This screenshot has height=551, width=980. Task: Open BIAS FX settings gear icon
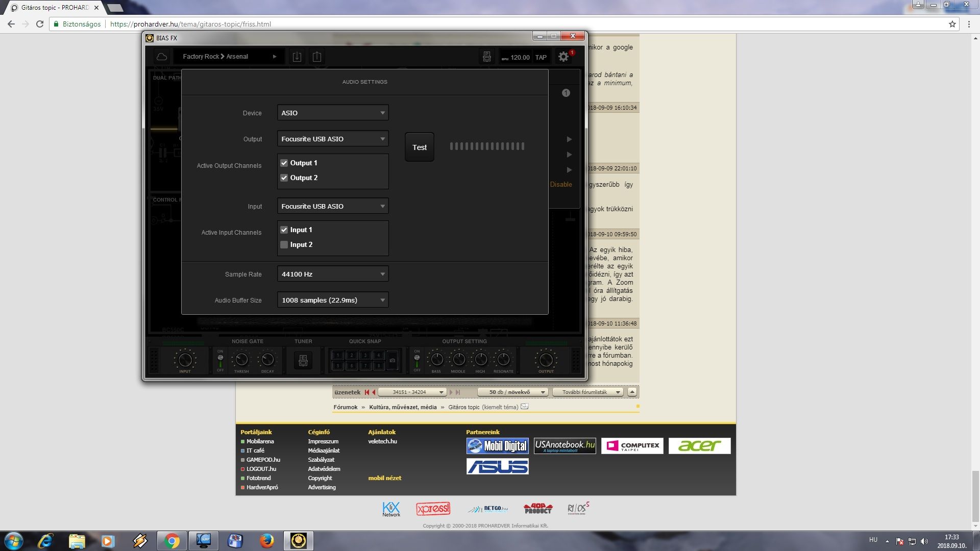(x=563, y=57)
